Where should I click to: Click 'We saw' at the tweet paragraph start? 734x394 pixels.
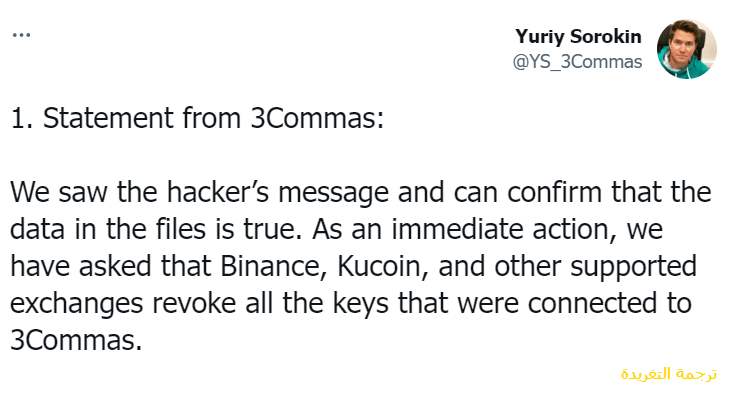tap(59, 192)
